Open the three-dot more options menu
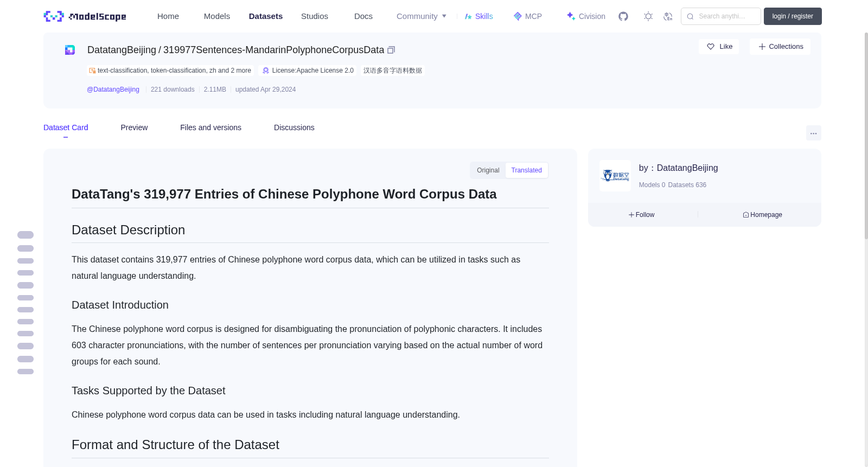 coord(814,133)
